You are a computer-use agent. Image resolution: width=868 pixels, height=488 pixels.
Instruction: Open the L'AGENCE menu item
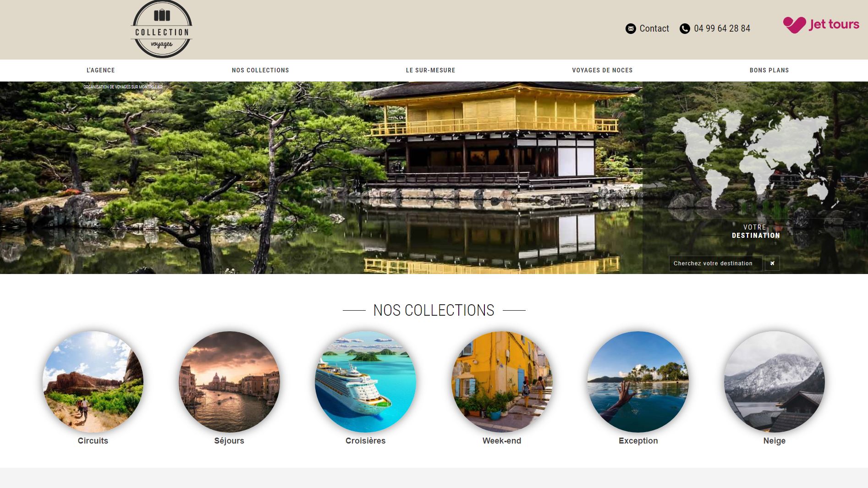101,70
